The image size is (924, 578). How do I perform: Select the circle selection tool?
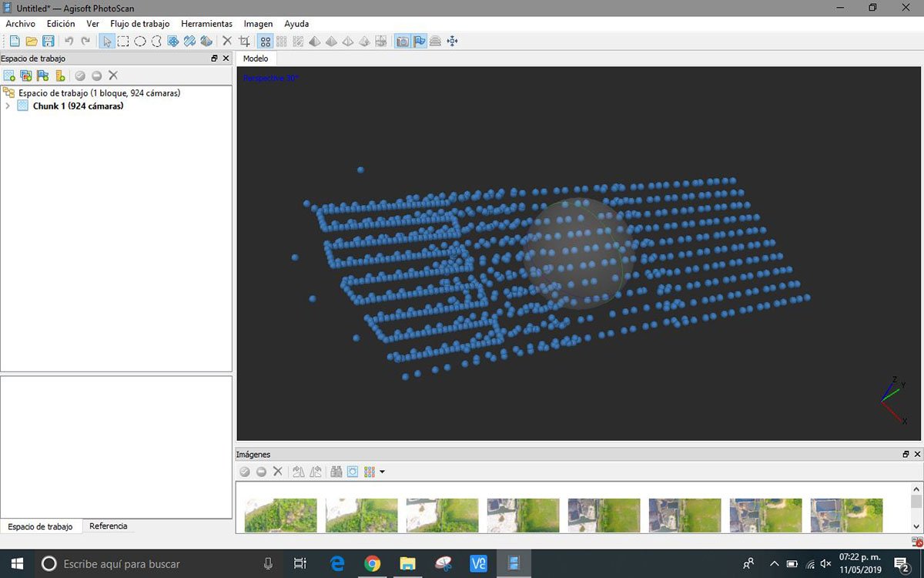[x=140, y=41]
